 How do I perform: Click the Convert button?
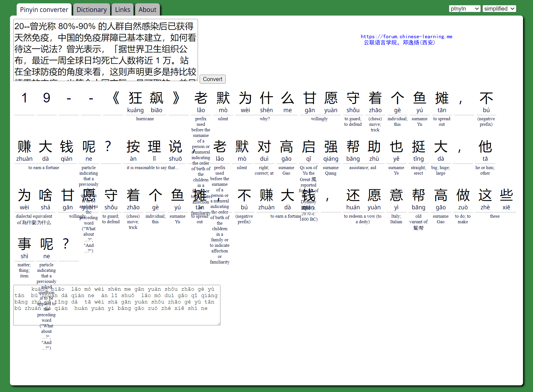[212, 79]
